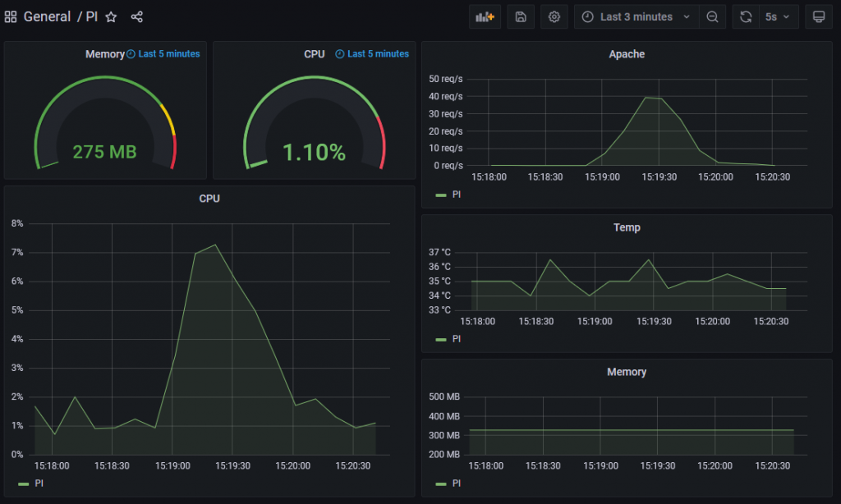Click the Add panel icon
Image resolution: width=841 pixels, height=504 pixels.
pos(485,17)
